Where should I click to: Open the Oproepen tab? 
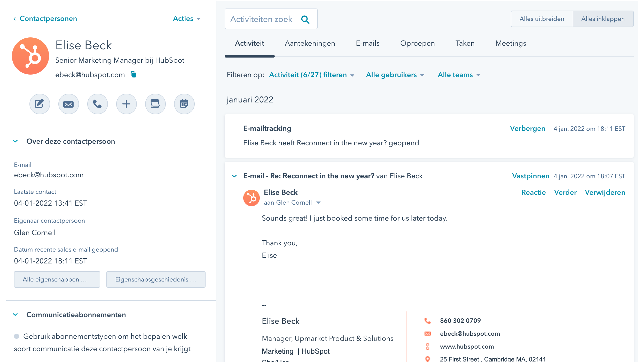417,43
